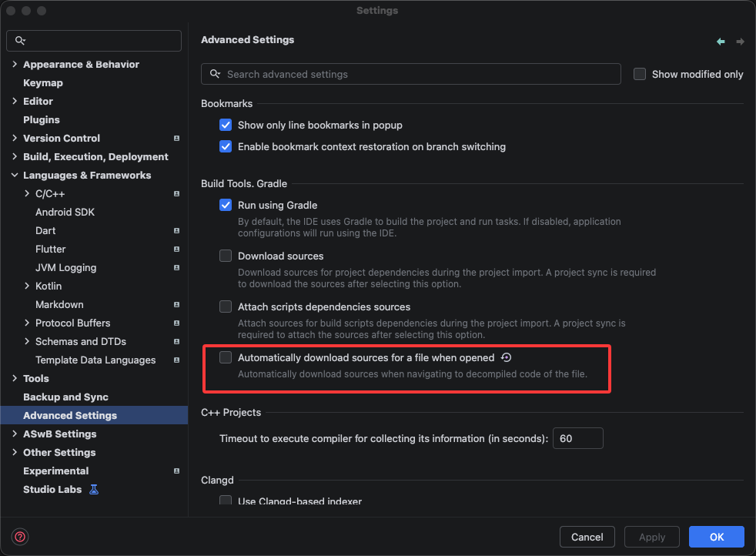The width and height of the screenshot is (756, 556).
Task: Select JVM Logging in the sidebar
Action: (66, 268)
